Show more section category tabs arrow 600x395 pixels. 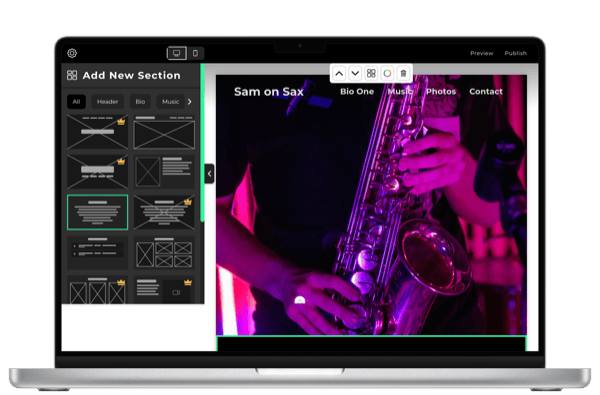[189, 101]
